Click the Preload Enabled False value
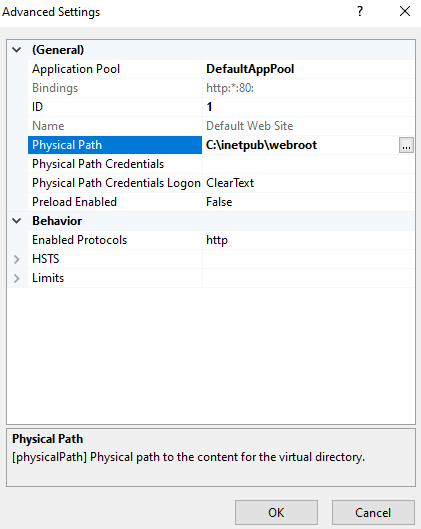 tap(219, 202)
